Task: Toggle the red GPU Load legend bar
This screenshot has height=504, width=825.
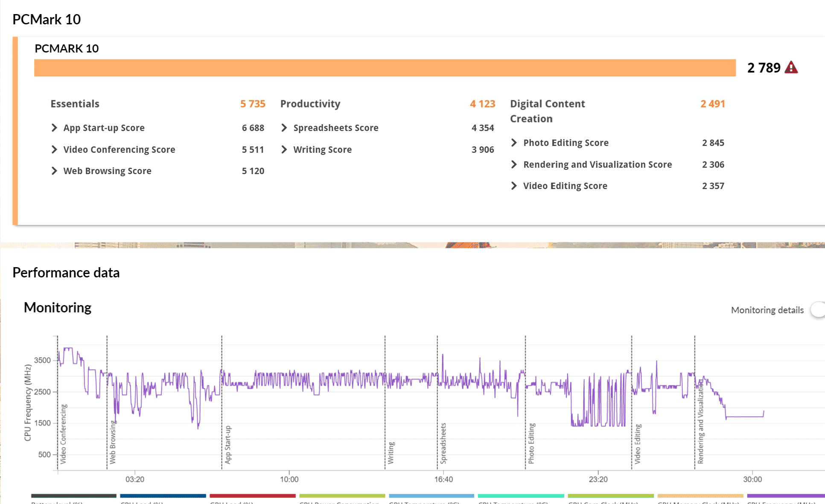Action: pos(253,496)
